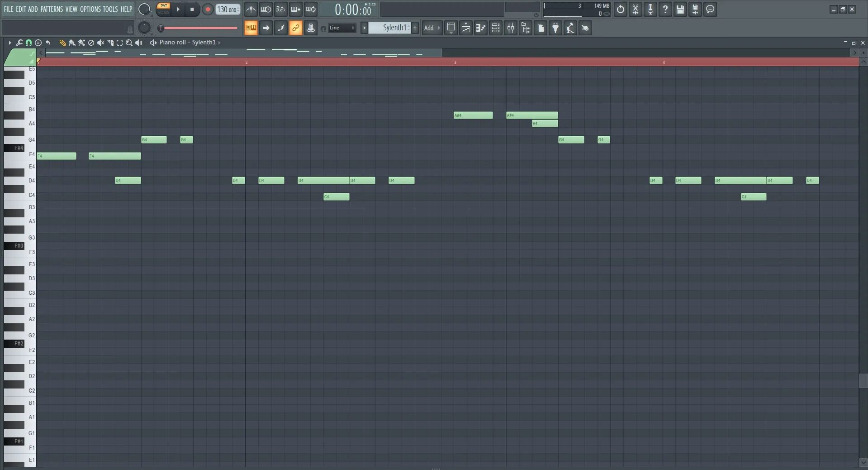
Task: Open the Line snap dropdown
Action: (342, 28)
